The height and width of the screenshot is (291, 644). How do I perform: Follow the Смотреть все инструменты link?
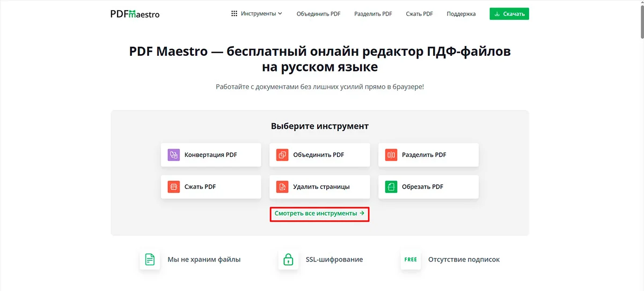coord(319,214)
